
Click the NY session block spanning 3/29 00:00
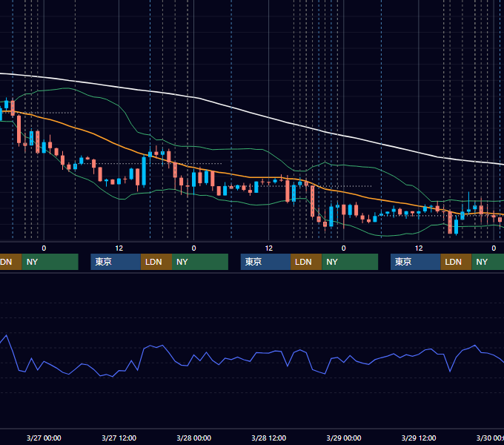350,262
